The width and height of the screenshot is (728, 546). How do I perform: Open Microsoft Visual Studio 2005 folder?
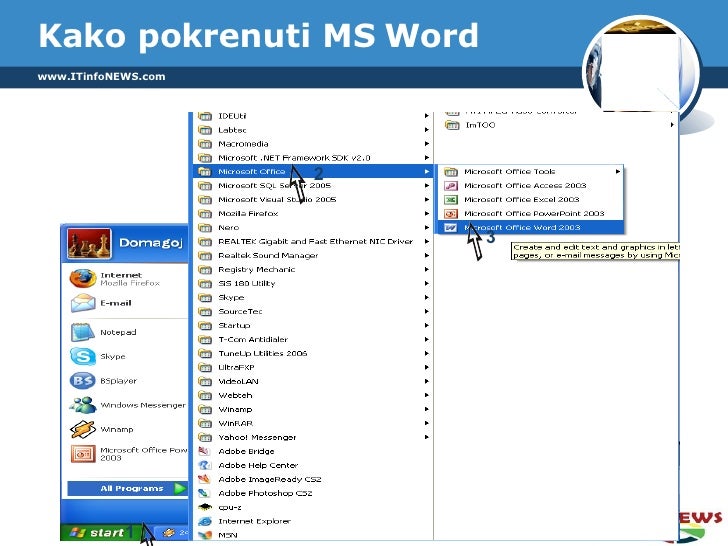point(313,199)
